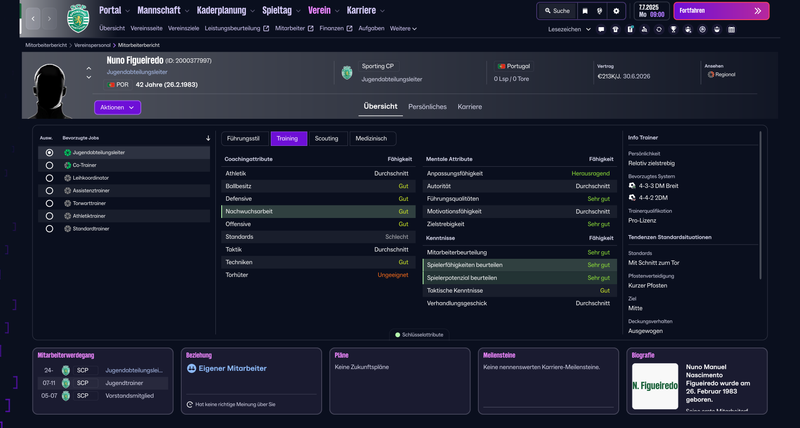Open the Mitarbeiterbericht breadcrumb link
Screen dimensions: 800x428
pos(46,45)
